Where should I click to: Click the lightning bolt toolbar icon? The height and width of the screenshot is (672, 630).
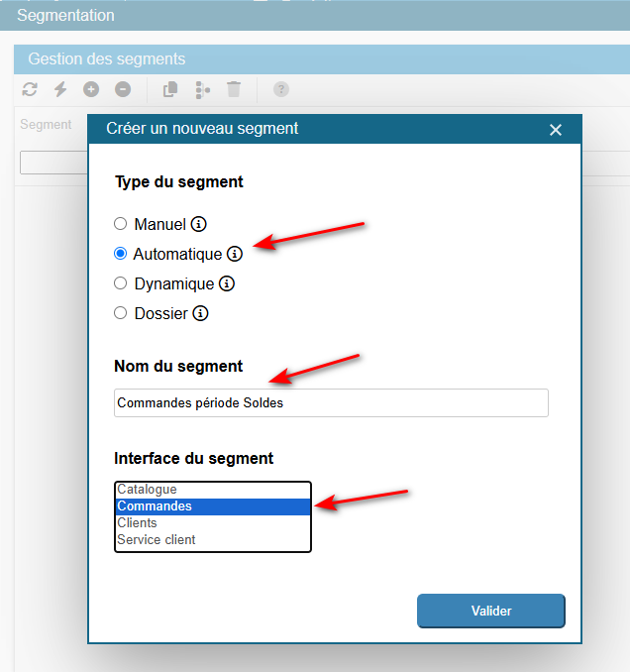60,89
